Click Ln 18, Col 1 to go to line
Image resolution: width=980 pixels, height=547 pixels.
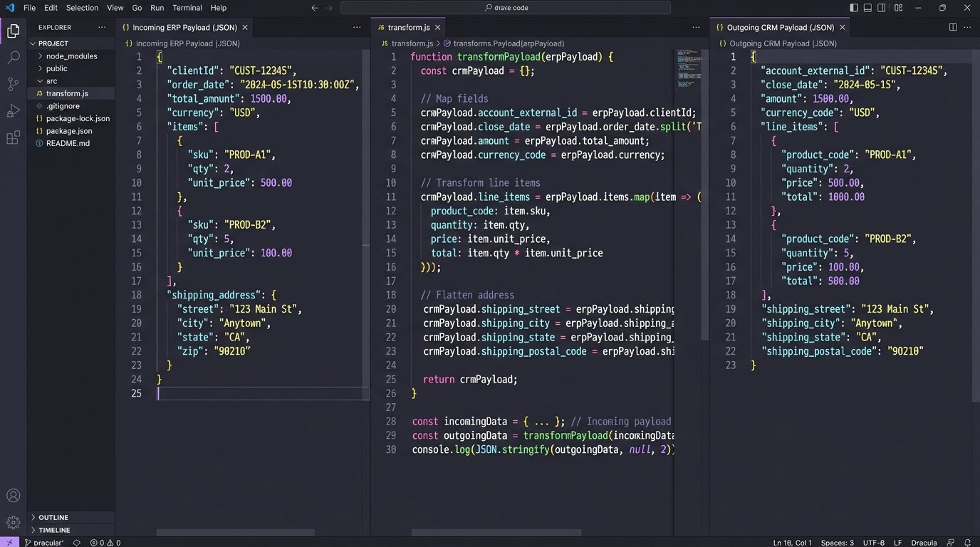pyautogui.click(x=791, y=542)
